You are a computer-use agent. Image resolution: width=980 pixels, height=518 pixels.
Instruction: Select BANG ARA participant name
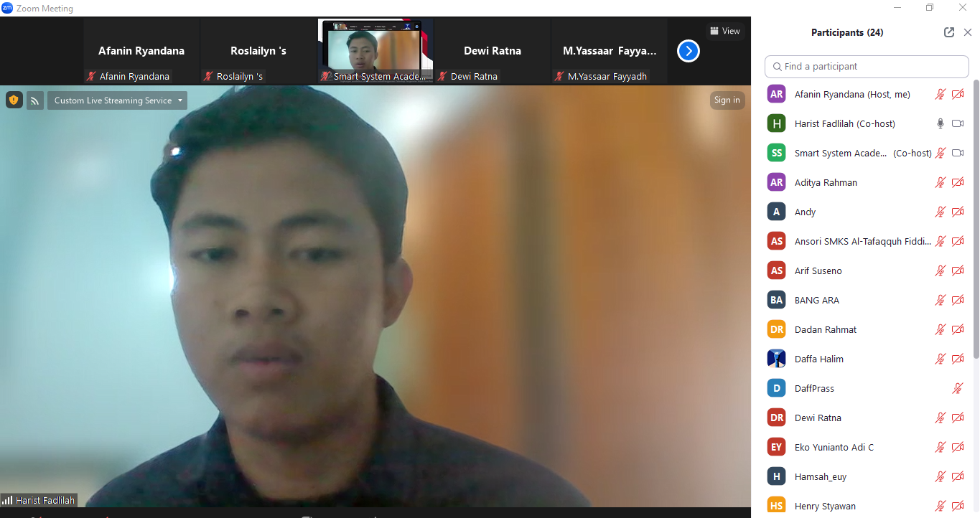point(817,300)
